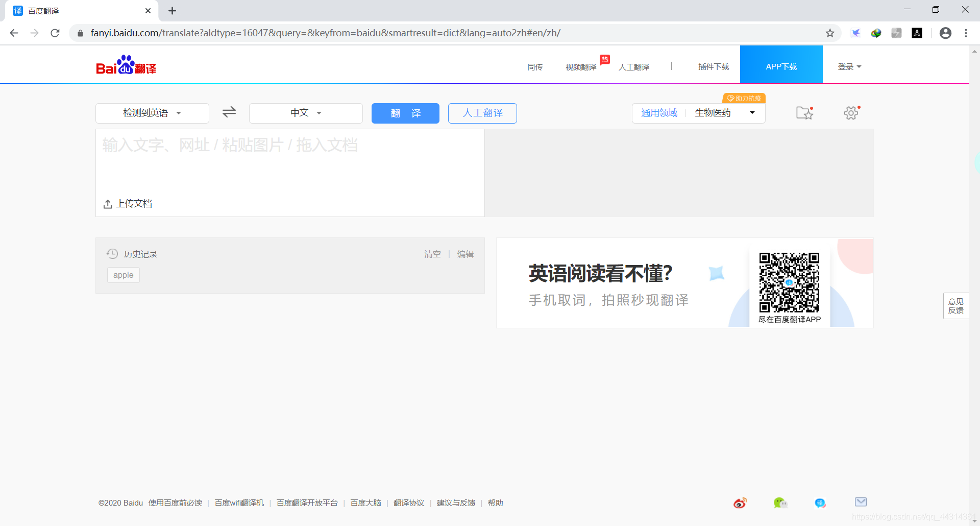Open 百度翻译开放平台 footer link

tap(307, 503)
